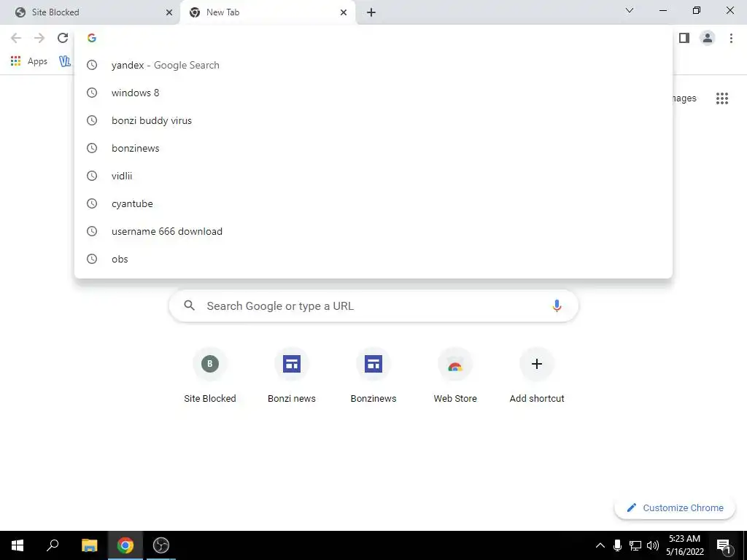Pick the bonzinews suggestion

click(x=373, y=148)
